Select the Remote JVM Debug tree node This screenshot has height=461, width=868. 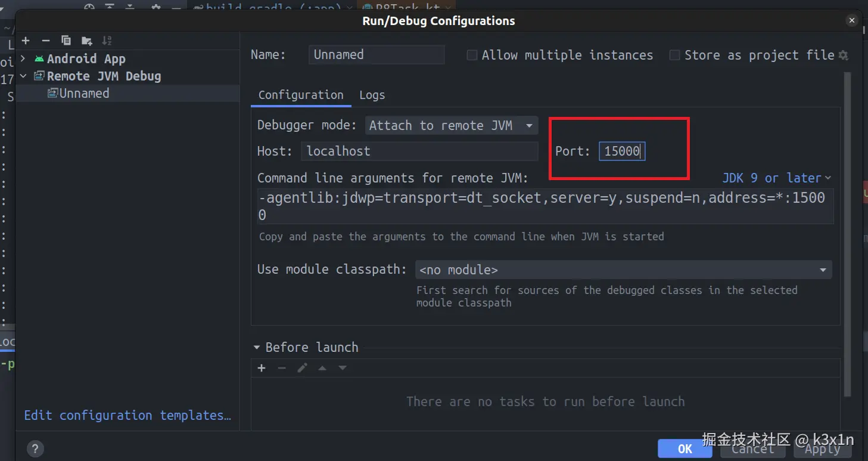click(x=104, y=76)
